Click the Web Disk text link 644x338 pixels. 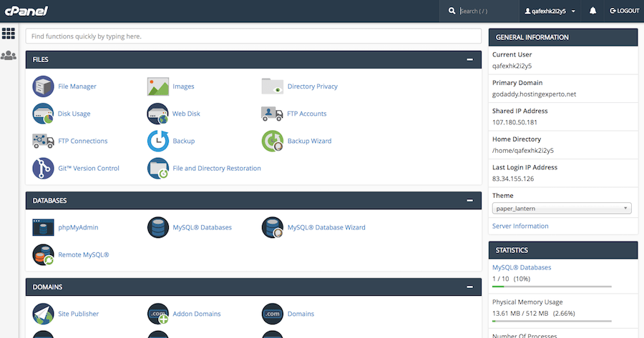tap(186, 114)
